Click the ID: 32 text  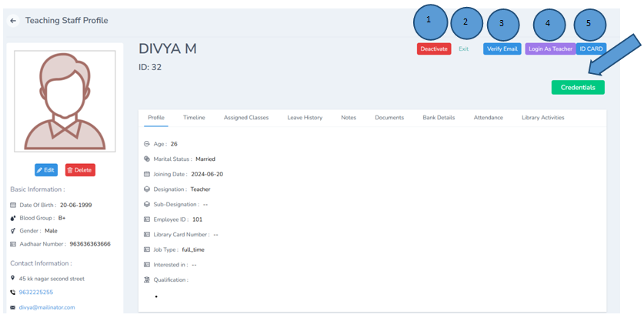click(x=150, y=68)
